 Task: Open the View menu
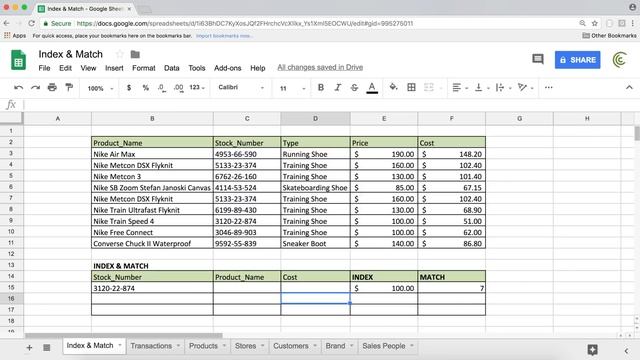click(88, 68)
